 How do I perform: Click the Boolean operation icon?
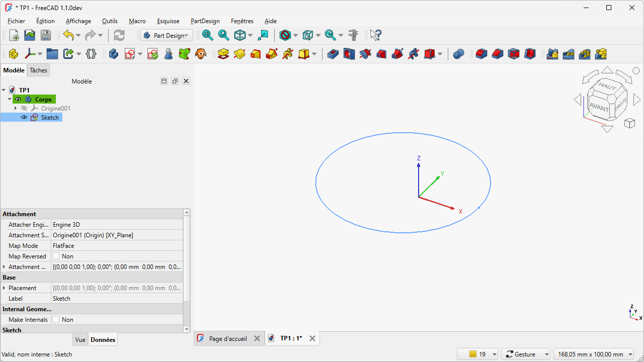coord(458,54)
